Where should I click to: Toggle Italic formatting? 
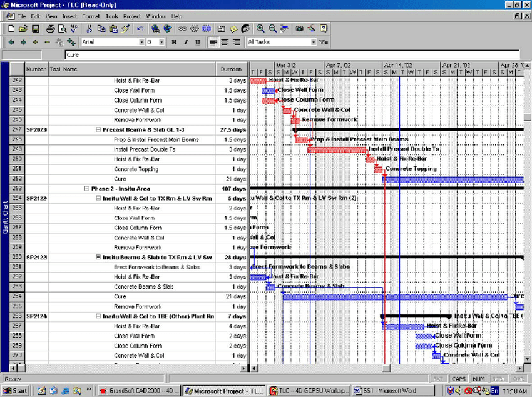point(186,42)
